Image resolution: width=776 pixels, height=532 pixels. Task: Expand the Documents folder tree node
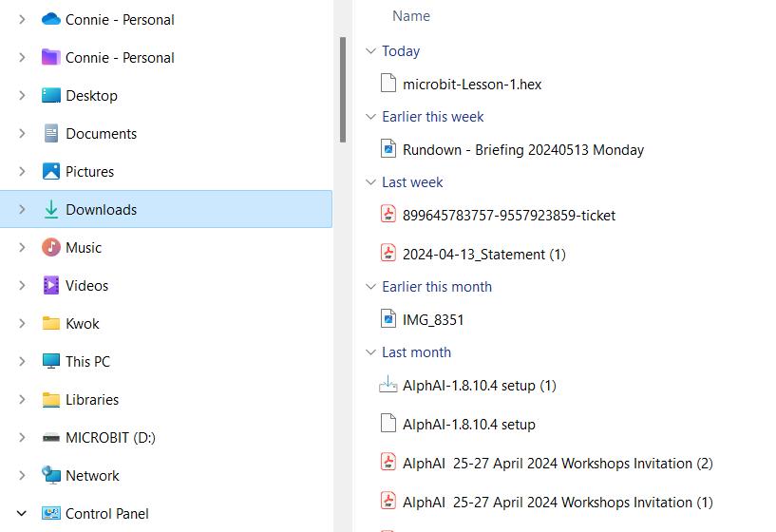tap(22, 134)
